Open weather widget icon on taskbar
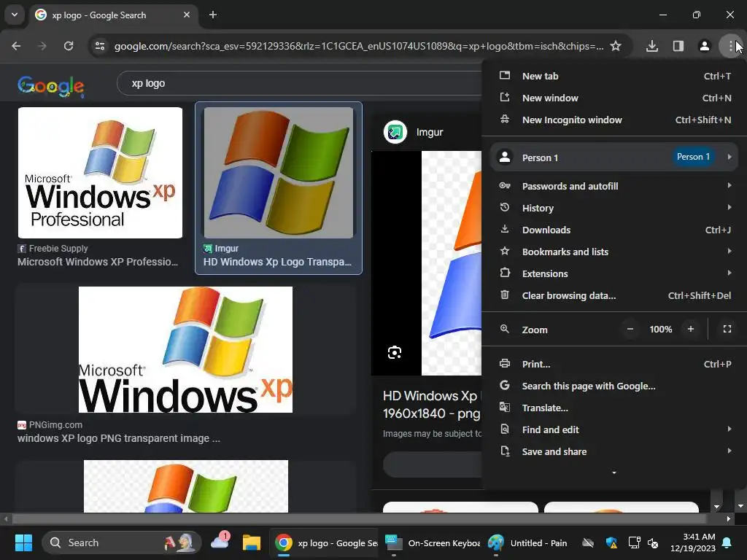747x560 pixels. 220,542
